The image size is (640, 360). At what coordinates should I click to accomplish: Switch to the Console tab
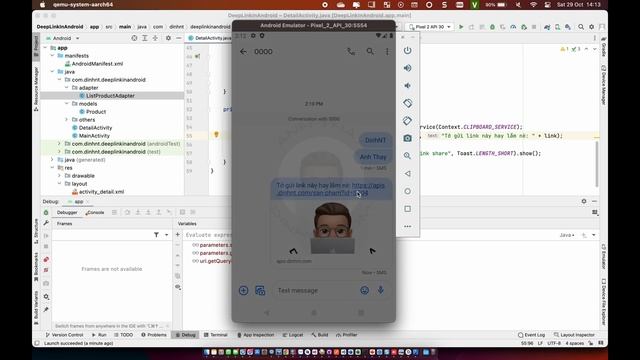[x=95, y=212]
